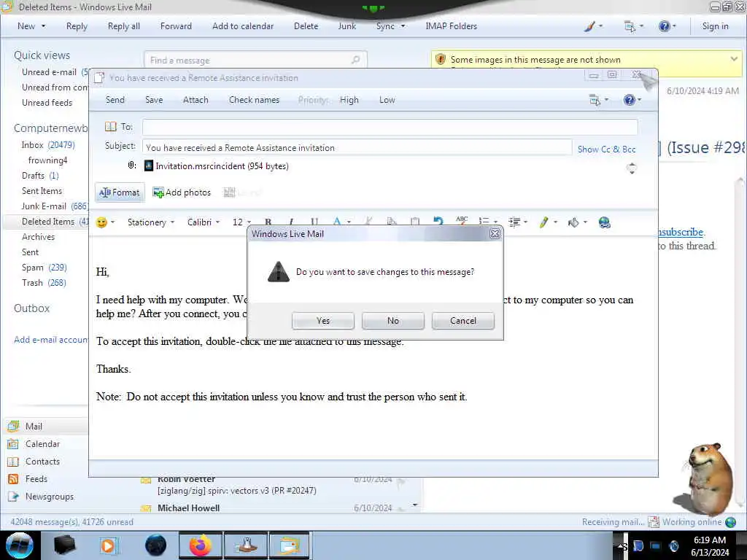The height and width of the screenshot is (560, 747).
Task: Click Attach in compose window
Action: pyautogui.click(x=196, y=100)
